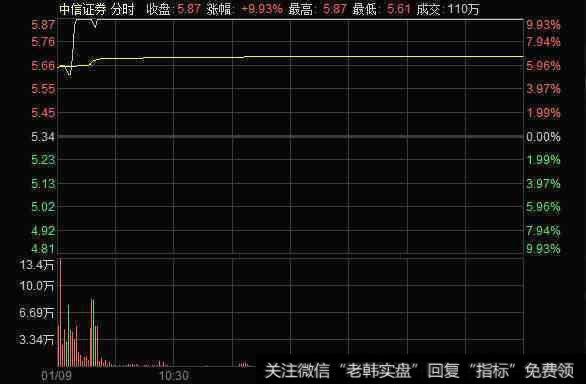This screenshot has width=586, height=384.
Task: Click the 4.81 lowest price axis label
Action: pos(43,249)
